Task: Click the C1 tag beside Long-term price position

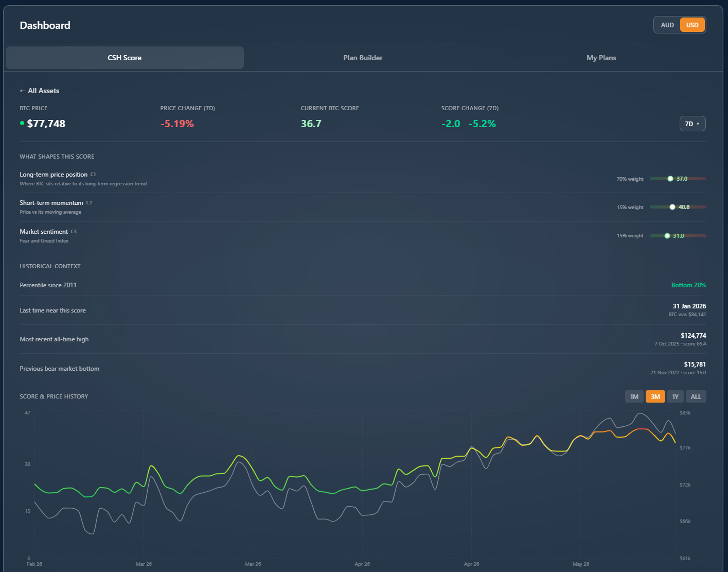Action: pos(93,175)
